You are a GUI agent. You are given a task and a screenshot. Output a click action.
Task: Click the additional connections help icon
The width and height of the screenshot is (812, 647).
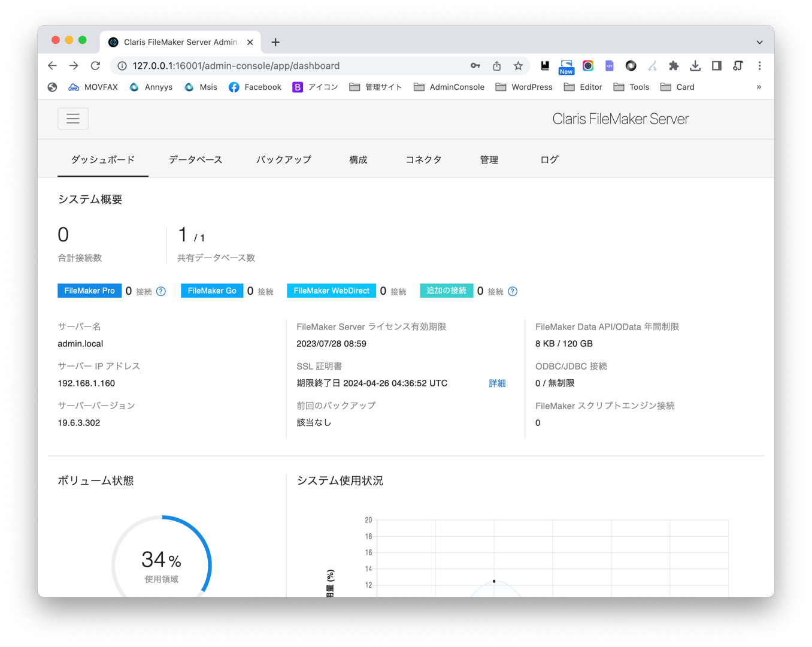[x=513, y=291]
